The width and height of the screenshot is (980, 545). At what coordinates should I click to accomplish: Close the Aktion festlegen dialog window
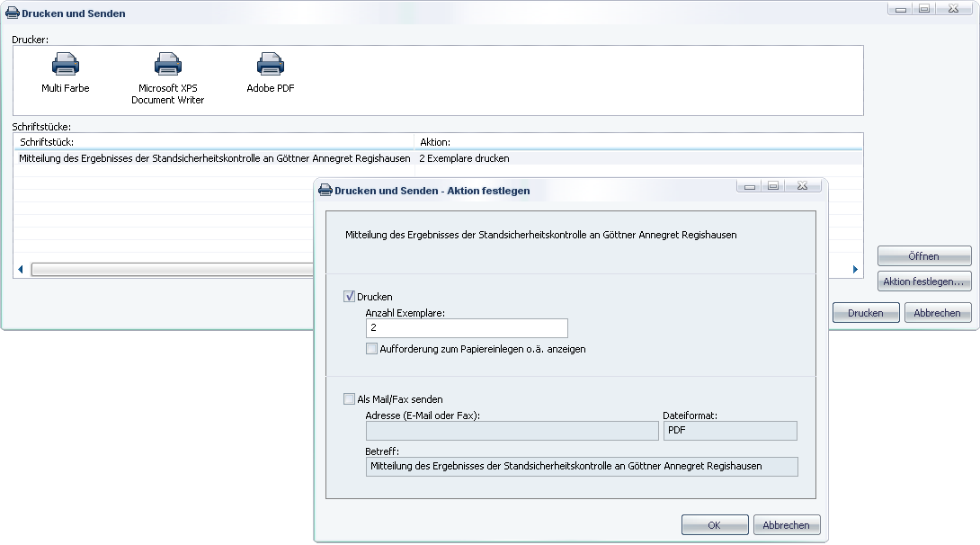pos(803,186)
